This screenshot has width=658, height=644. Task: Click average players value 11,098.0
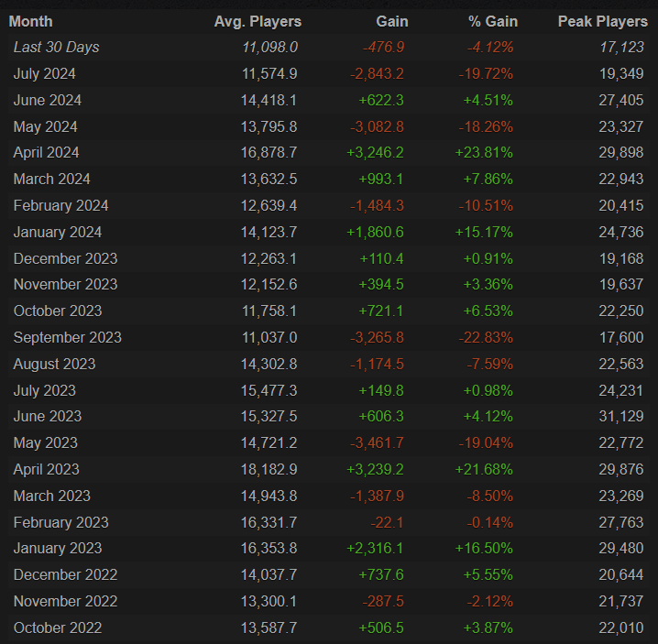tap(269, 48)
